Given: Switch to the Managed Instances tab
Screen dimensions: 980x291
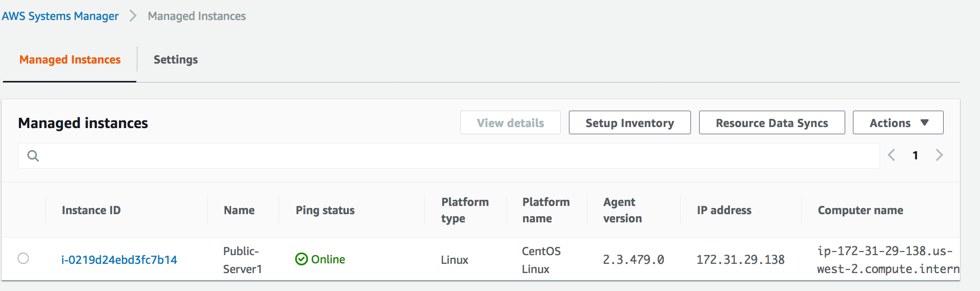Looking at the screenshot, I should point(70,60).
